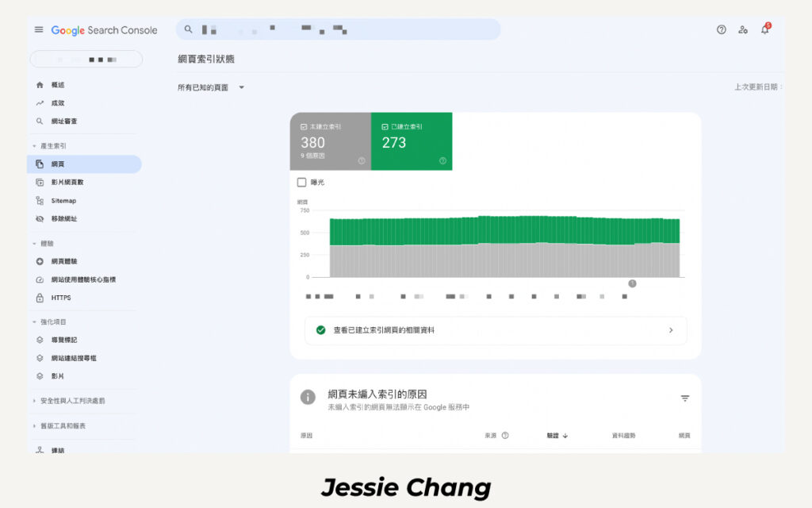Click the Google Search Console logo
This screenshot has height=508, width=812.
104,31
